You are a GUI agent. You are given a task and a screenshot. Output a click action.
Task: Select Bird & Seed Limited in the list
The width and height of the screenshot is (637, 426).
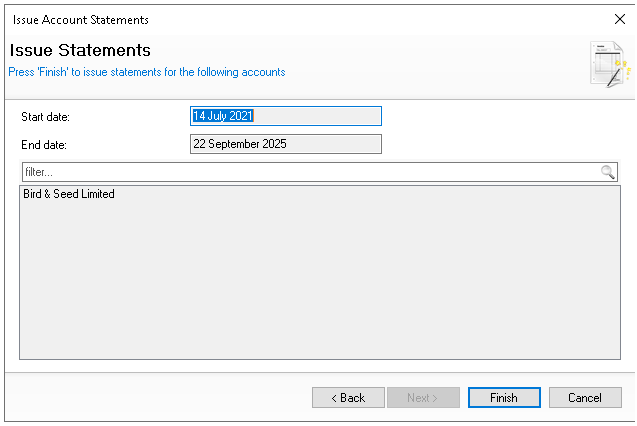pyautogui.click(x=69, y=194)
